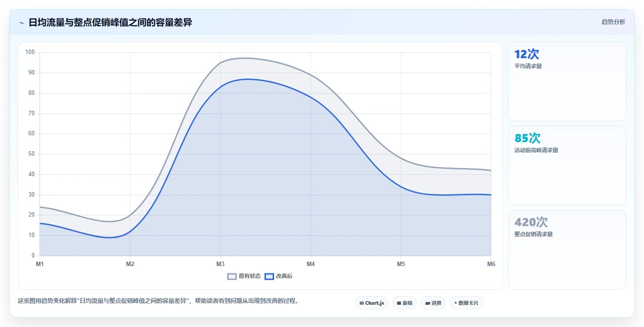Image resolution: width=644 pixels, height=327 pixels.
Task: Click the M3 x-axis label
Action: 220,264
